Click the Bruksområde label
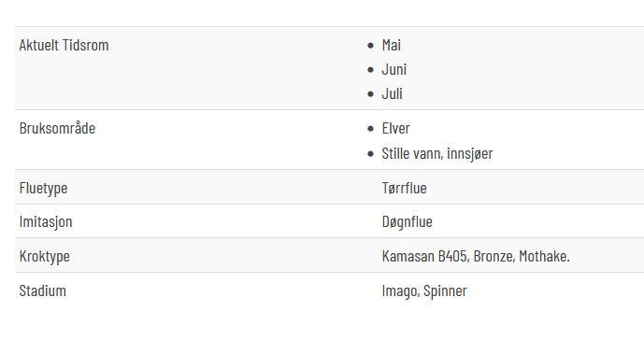 coord(57,128)
